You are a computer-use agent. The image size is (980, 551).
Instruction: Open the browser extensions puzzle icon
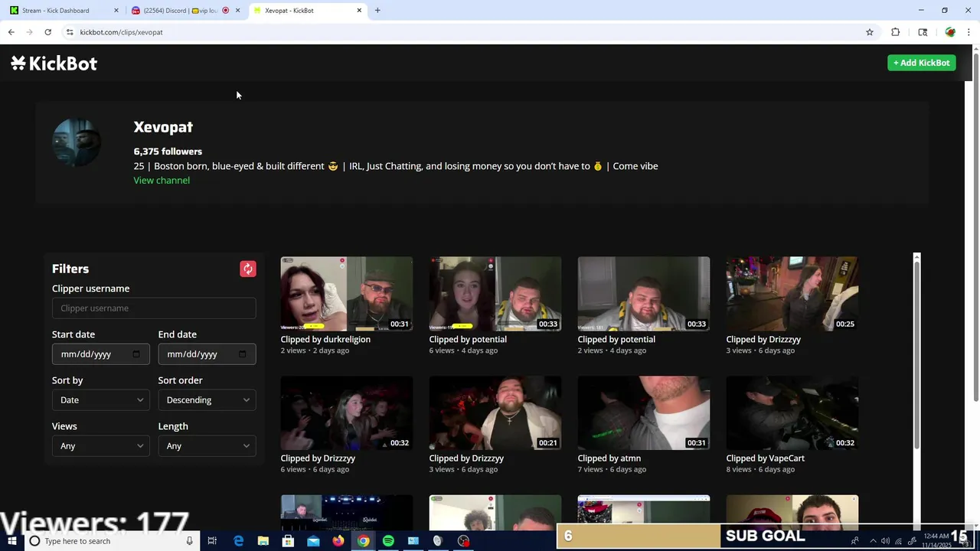click(x=895, y=32)
